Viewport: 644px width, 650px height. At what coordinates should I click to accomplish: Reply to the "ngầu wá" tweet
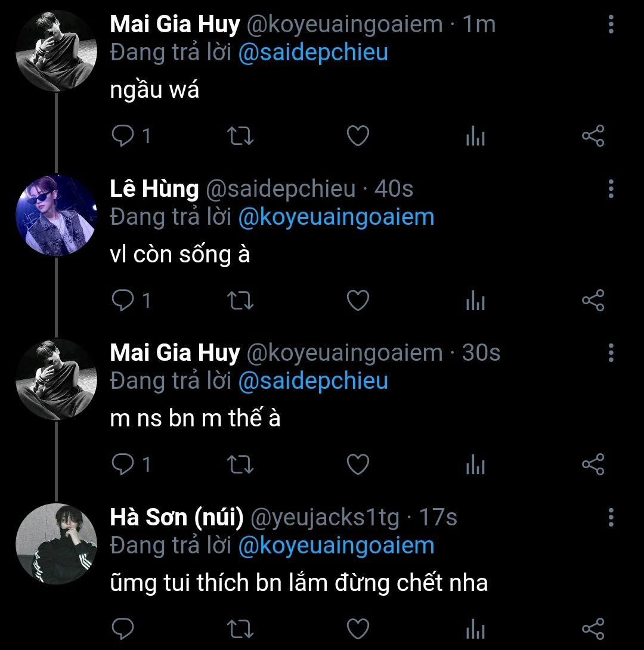click(x=123, y=137)
